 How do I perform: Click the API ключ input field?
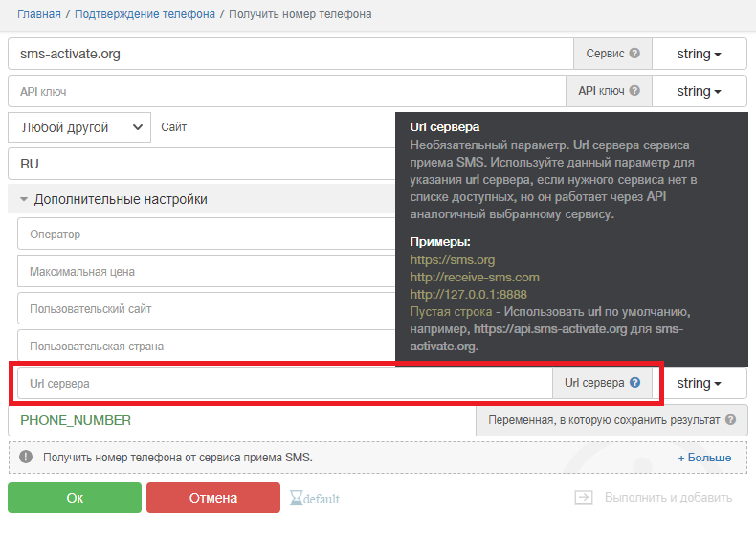(x=287, y=92)
